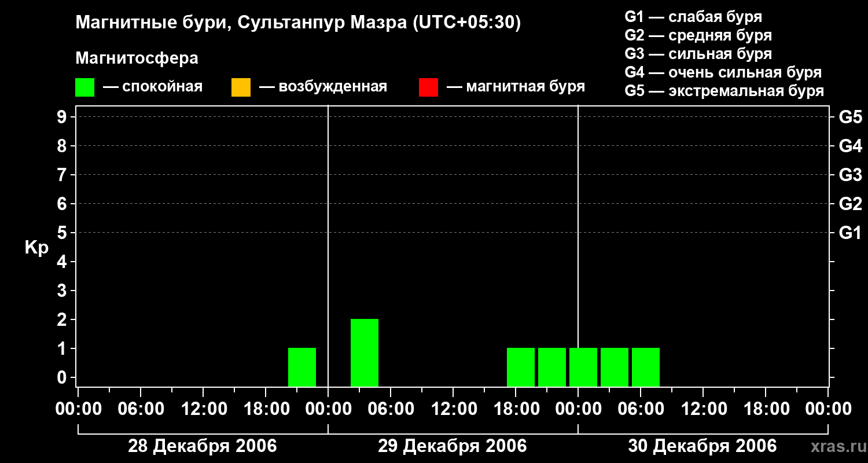This screenshot has height=463, width=868.
Task: Click the 'Kp' axis label
Action: click(36, 248)
